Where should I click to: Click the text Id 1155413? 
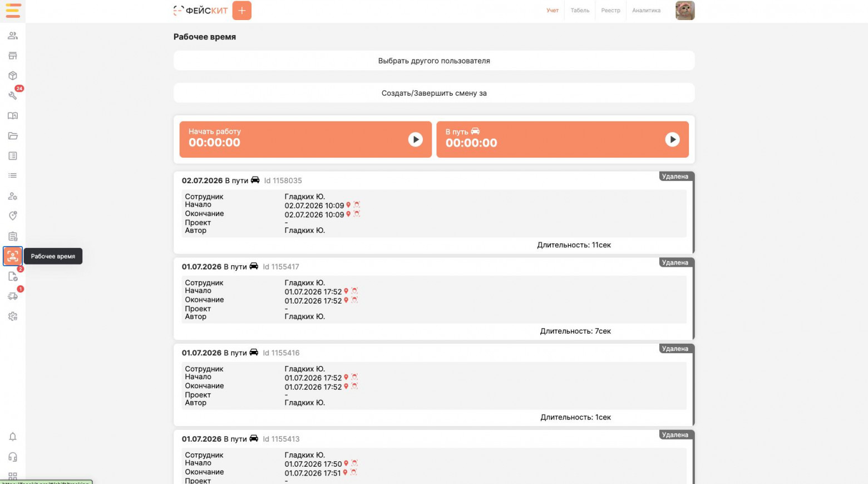tap(281, 439)
